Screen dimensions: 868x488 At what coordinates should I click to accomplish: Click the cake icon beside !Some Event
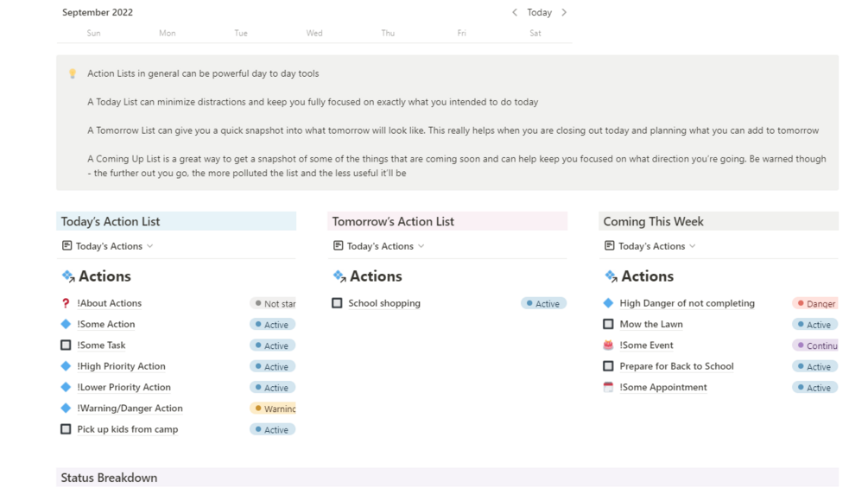[608, 345]
